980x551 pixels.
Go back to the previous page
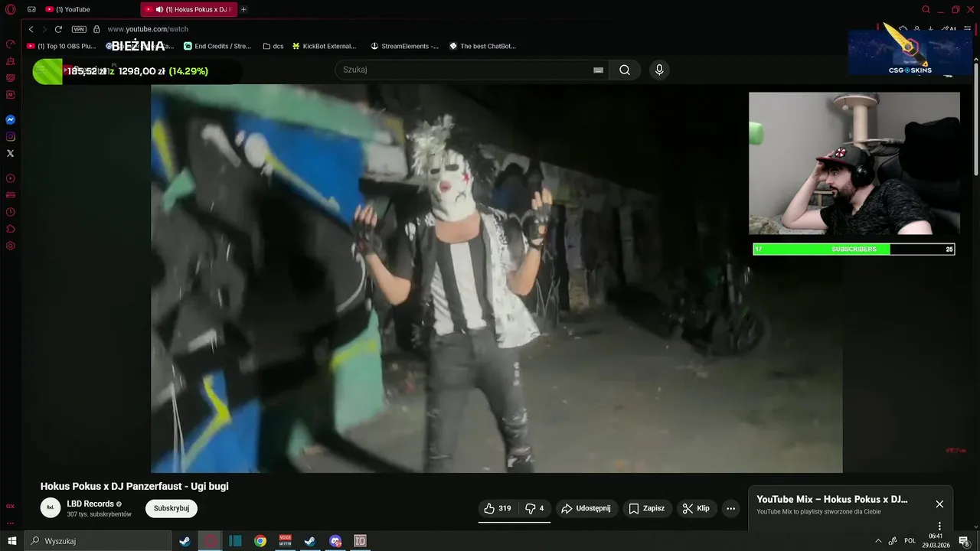click(31, 29)
